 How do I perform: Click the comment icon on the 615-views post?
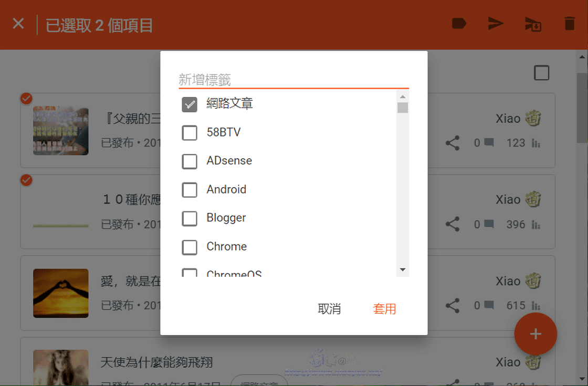point(489,305)
